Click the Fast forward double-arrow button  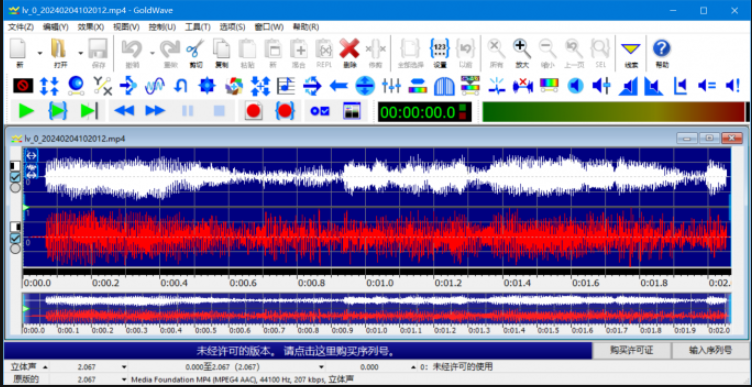(155, 111)
